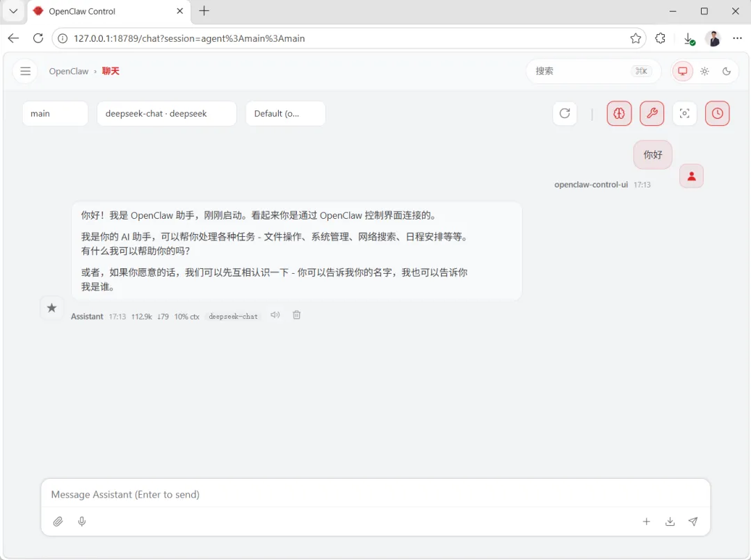This screenshot has height=560, width=751.
Task: Refresh the chat with the reload icon
Action: 565,113
